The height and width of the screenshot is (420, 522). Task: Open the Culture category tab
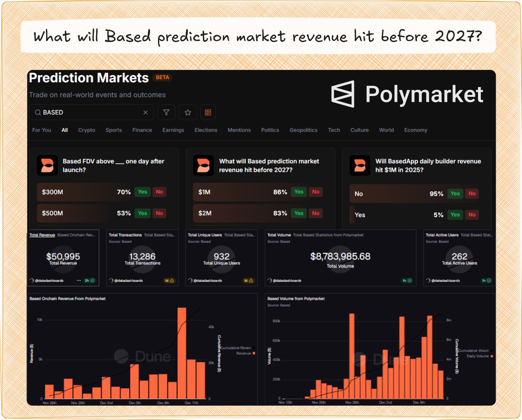[x=360, y=130]
